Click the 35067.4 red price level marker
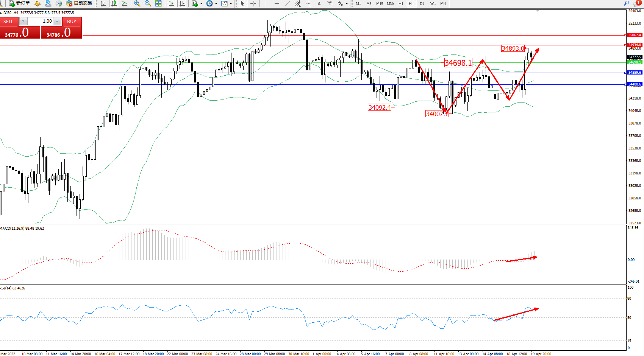The image size is (644, 356). click(x=635, y=35)
